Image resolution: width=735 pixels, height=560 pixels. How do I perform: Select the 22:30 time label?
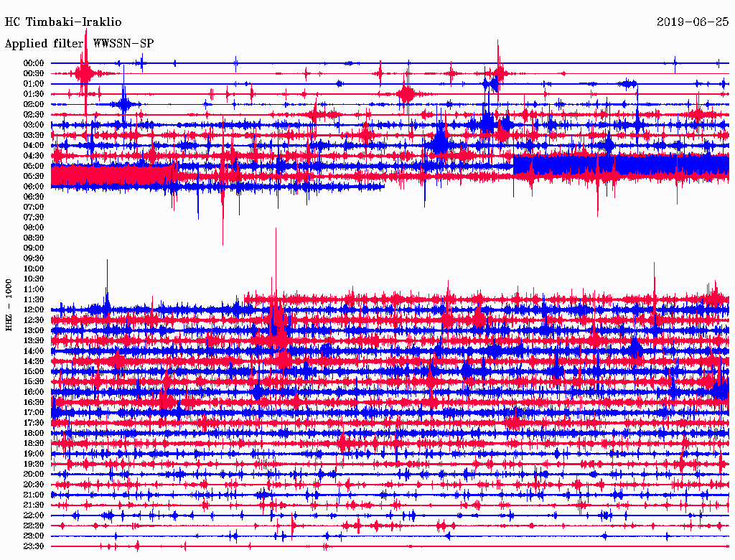tap(34, 526)
